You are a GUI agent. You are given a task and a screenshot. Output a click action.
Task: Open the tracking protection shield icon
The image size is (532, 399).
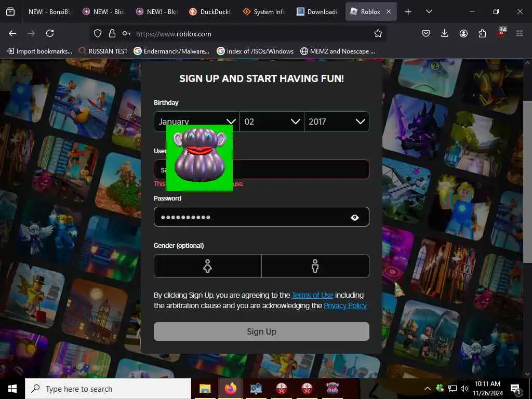pos(98,33)
